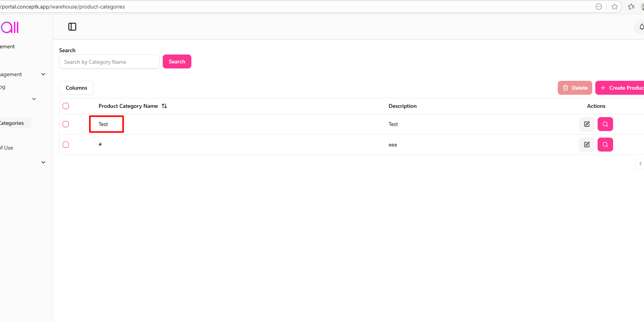644x322 pixels.
Task: Focus the Search by Category Name field
Action: coord(109,62)
